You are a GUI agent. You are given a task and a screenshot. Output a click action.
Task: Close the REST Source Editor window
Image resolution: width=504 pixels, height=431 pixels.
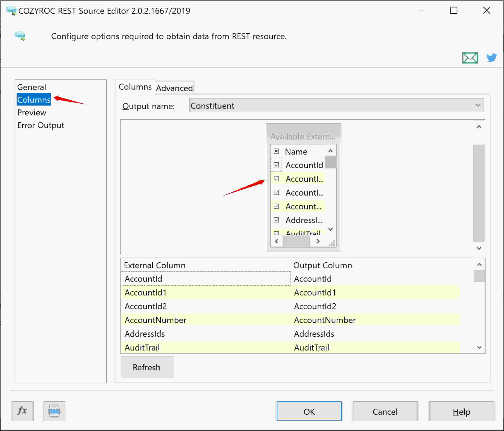pos(487,10)
